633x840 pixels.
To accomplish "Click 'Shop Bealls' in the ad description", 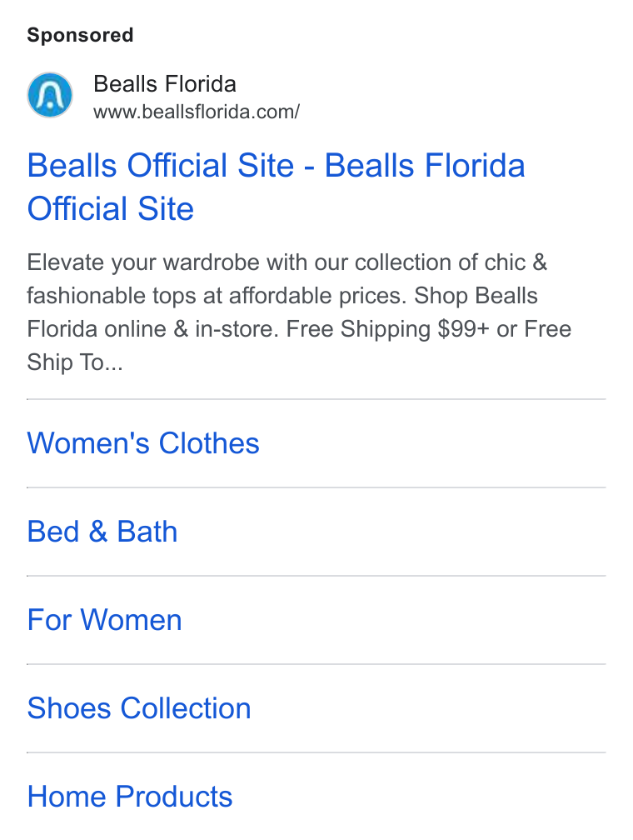I will (x=476, y=296).
